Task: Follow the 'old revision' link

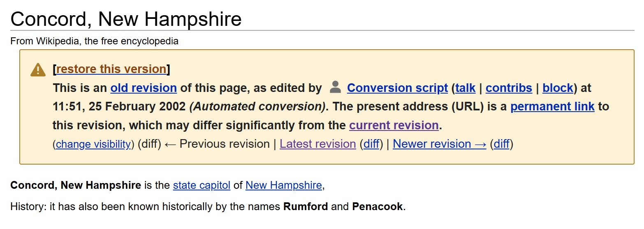Action: (144, 88)
